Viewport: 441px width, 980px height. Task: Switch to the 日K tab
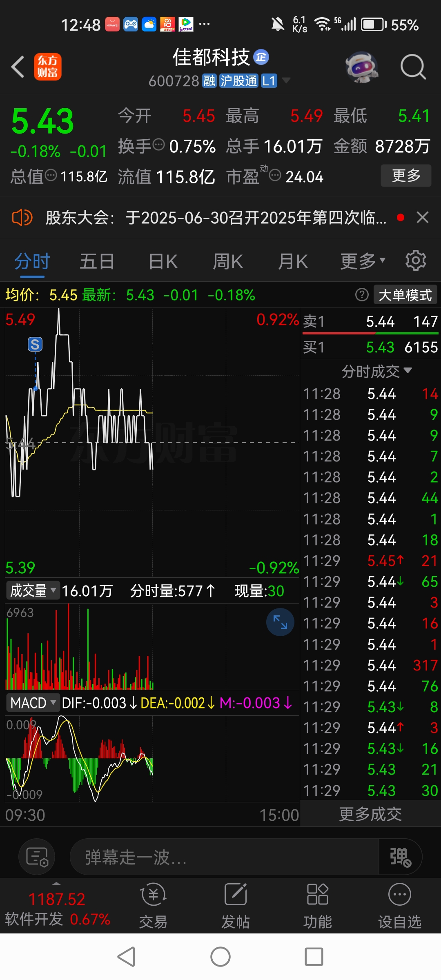coord(163,261)
